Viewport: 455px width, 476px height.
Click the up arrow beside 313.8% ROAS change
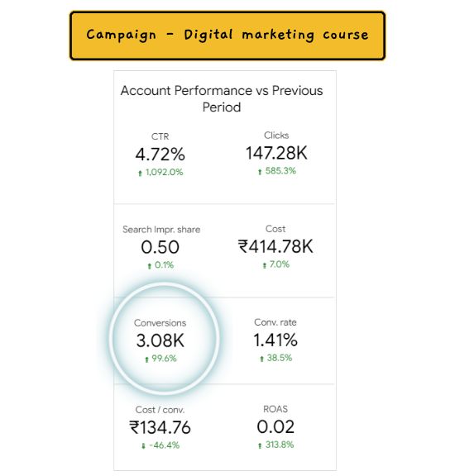tap(260, 445)
